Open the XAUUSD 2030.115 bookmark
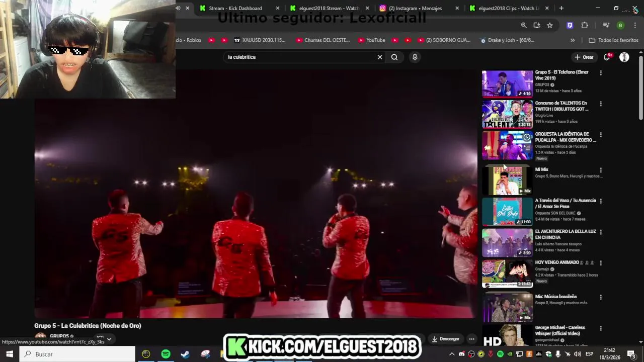This screenshot has height=362, width=644. 259,40
